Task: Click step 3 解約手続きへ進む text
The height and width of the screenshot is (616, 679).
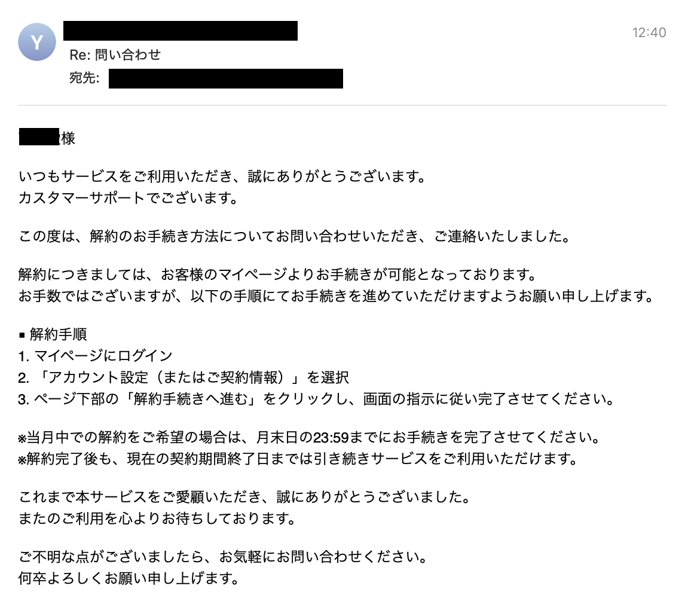Action: [x=316, y=398]
